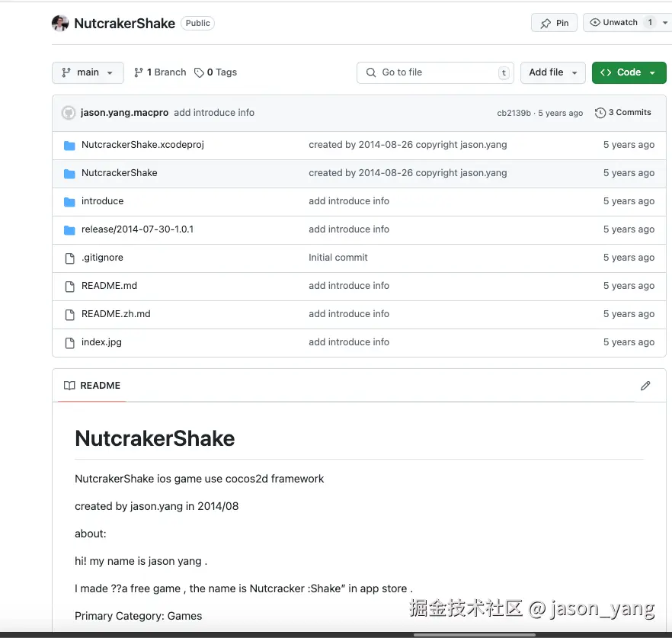
Task: Click the jason.yang.macpro committer avatar
Action: click(69, 113)
